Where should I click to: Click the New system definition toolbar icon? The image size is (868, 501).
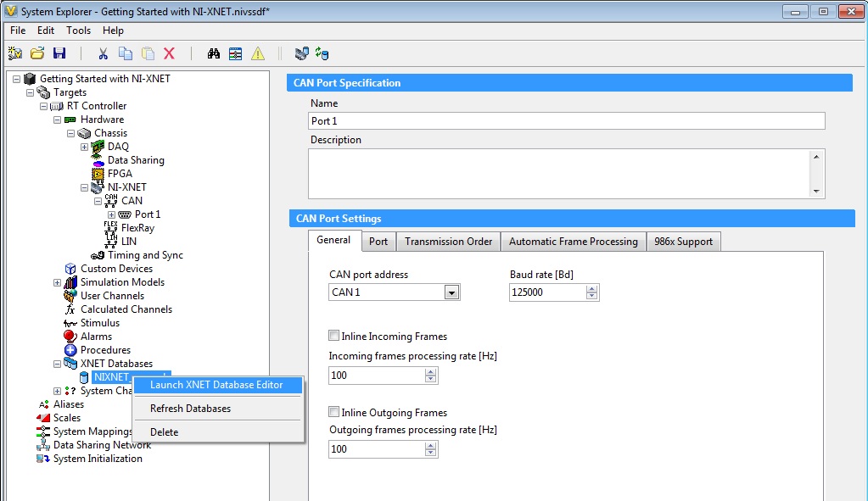pos(15,53)
